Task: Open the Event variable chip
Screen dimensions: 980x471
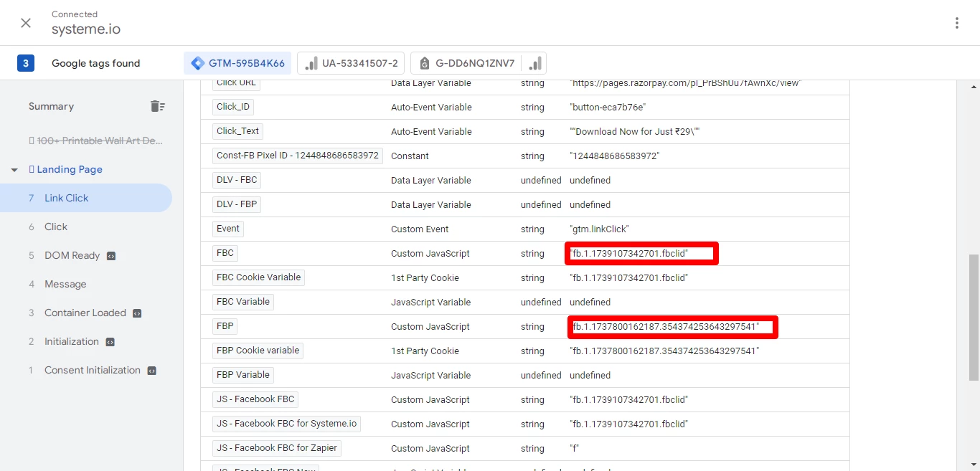Action: pyautogui.click(x=228, y=229)
